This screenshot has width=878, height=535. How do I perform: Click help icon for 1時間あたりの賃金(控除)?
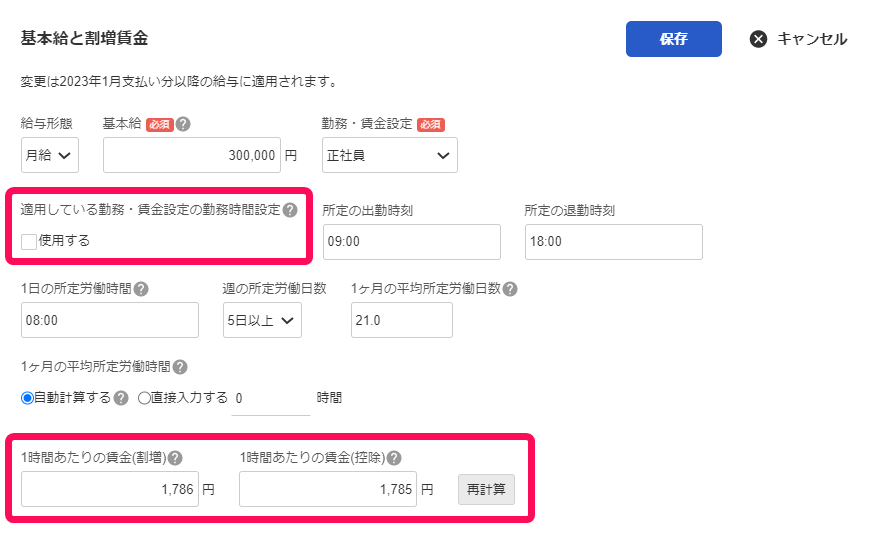pos(394,458)
